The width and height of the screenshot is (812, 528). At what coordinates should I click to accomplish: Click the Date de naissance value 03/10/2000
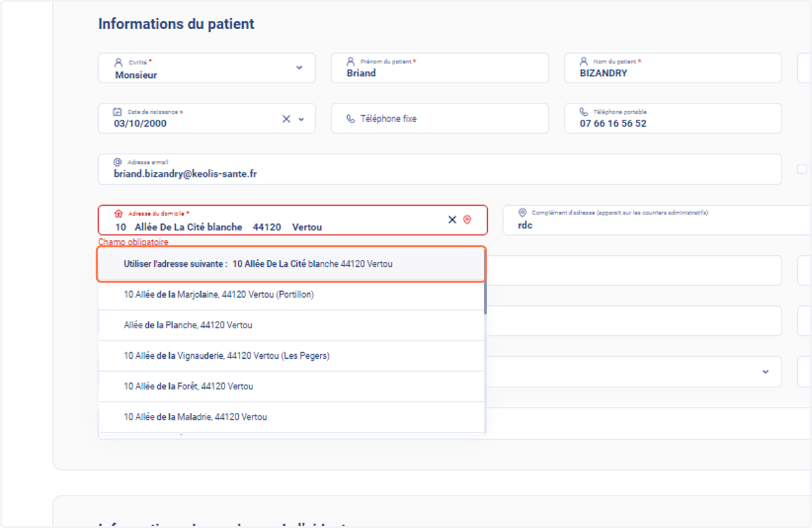141,124
